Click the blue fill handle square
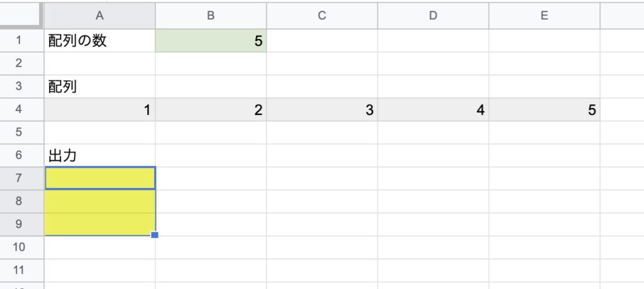This screenshot has height=289, width=644. 155,235
